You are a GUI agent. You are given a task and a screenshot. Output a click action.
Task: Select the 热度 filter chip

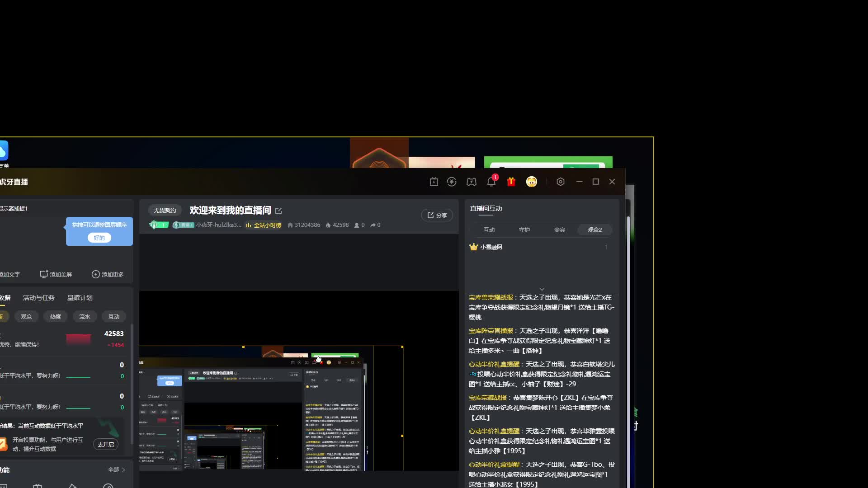coord(55,316)
